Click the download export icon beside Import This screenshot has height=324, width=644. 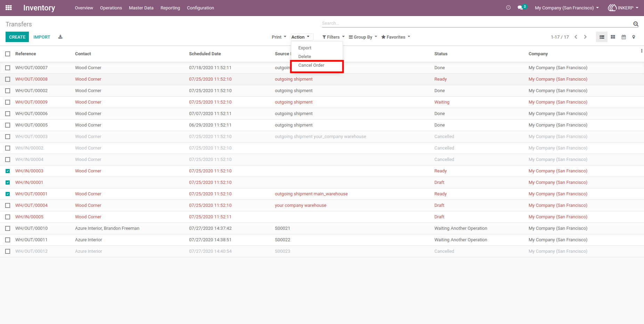tap(60, 37)
